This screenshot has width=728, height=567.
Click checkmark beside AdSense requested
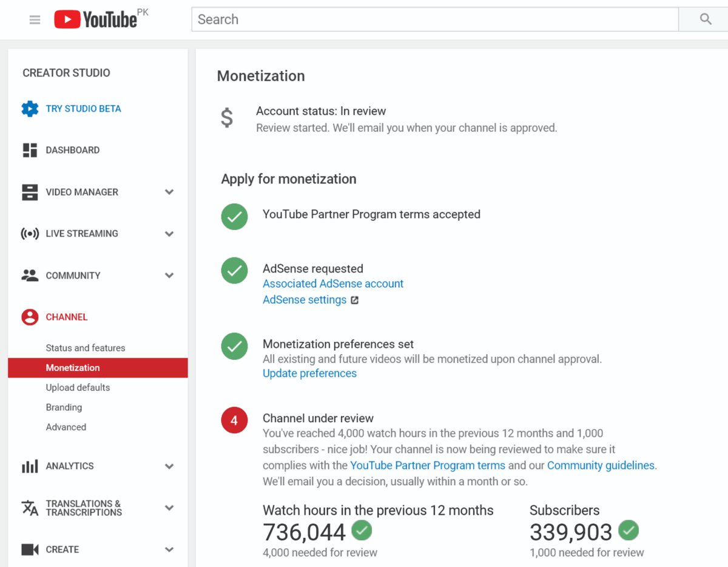pyautogui.click(x=234, y=271)
